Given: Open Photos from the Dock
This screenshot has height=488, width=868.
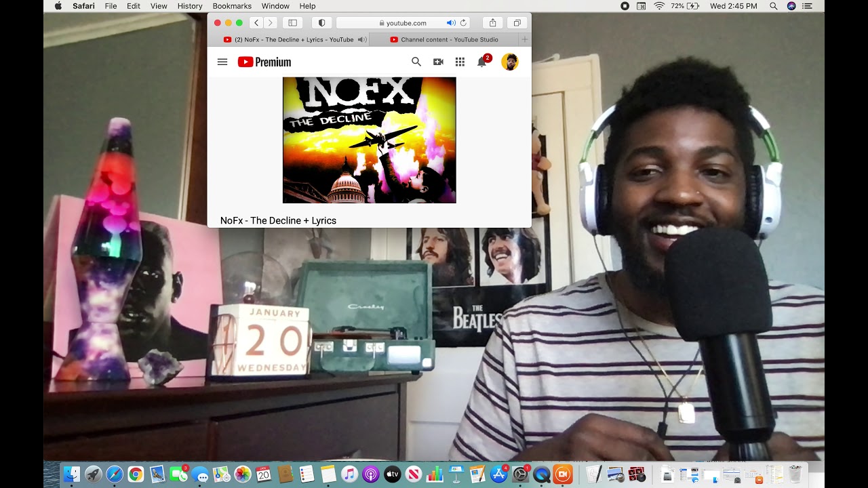Looking at the screenshot, I should pyautogui.click(x=242, y=474).
